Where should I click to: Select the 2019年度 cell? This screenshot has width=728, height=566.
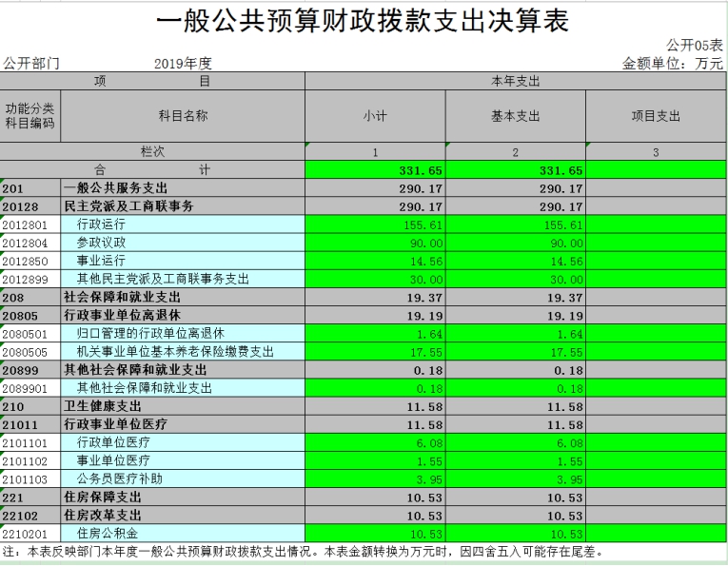pyautogui.click(x=183, y=63)
